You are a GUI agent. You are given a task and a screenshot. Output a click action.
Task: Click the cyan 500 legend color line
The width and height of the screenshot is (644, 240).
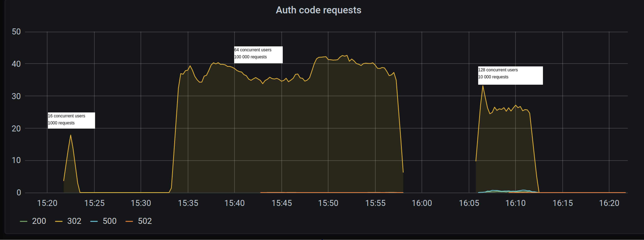click(x=94, y=221)
